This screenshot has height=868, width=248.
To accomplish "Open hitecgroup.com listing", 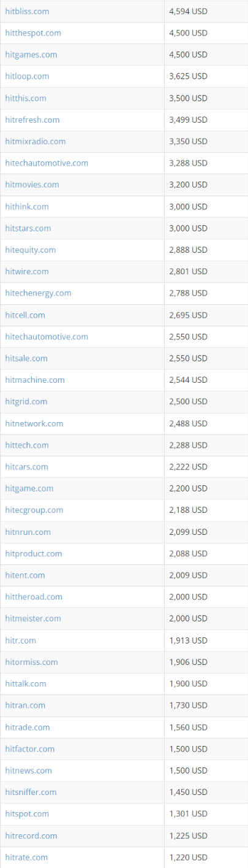I will tap(34, 510).
